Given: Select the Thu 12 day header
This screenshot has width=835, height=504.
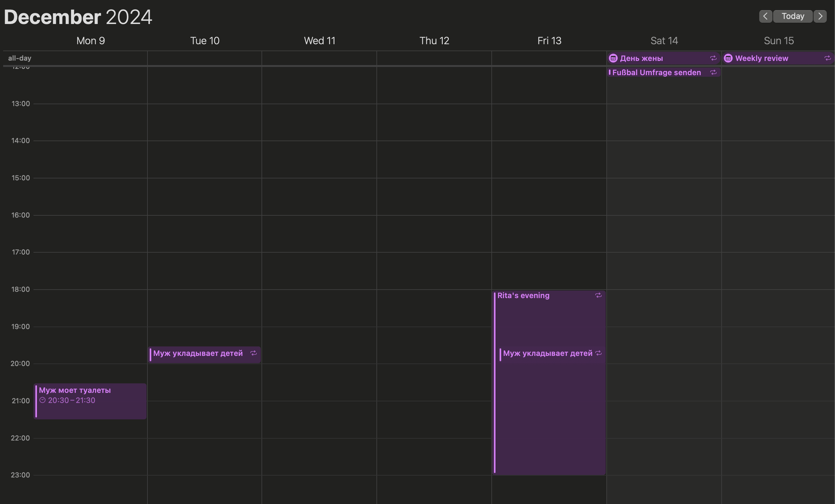Looking at the screenshot, I should [434, 41].
